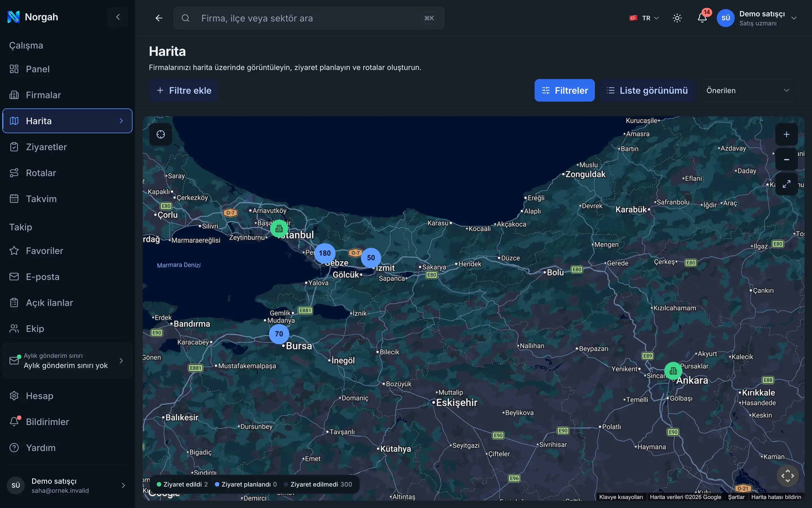Click the Ekip people icon
The image size is (812, 508).
(14, 329)
